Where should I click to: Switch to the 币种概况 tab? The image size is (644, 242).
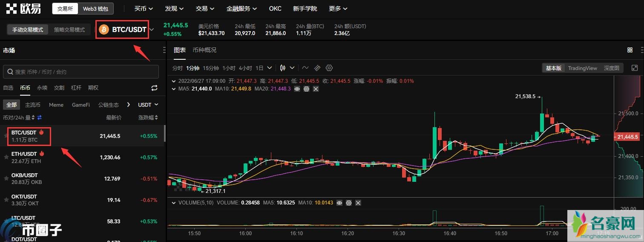pos(204,50)
